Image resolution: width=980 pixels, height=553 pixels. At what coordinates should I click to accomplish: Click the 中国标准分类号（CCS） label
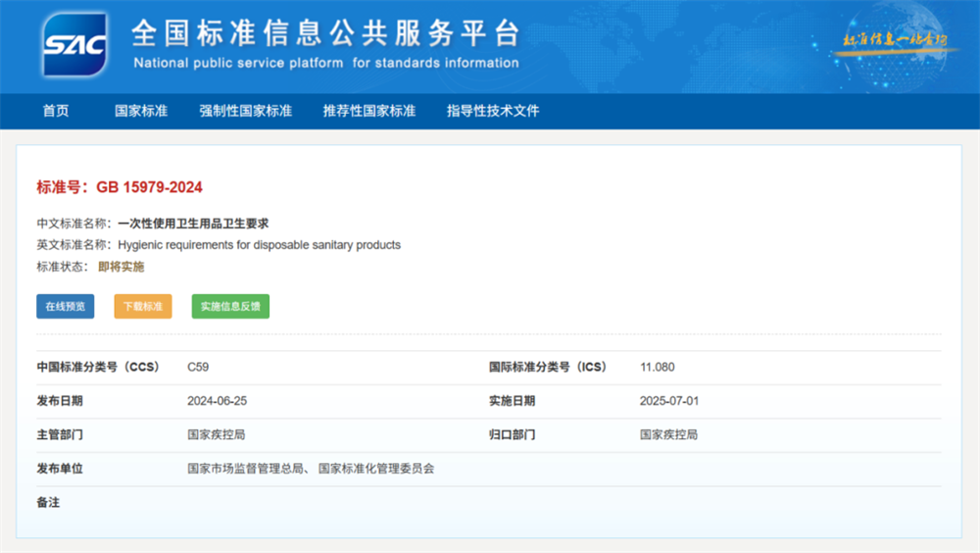tap(98, 368)
